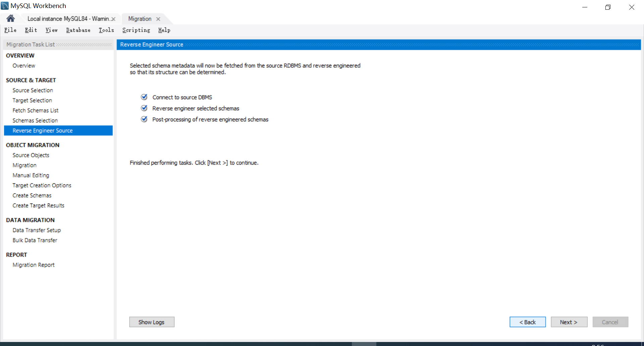Go to the Workbench home screen icon
The width and height of the screenshot is (644, 346).
point(10,18)
